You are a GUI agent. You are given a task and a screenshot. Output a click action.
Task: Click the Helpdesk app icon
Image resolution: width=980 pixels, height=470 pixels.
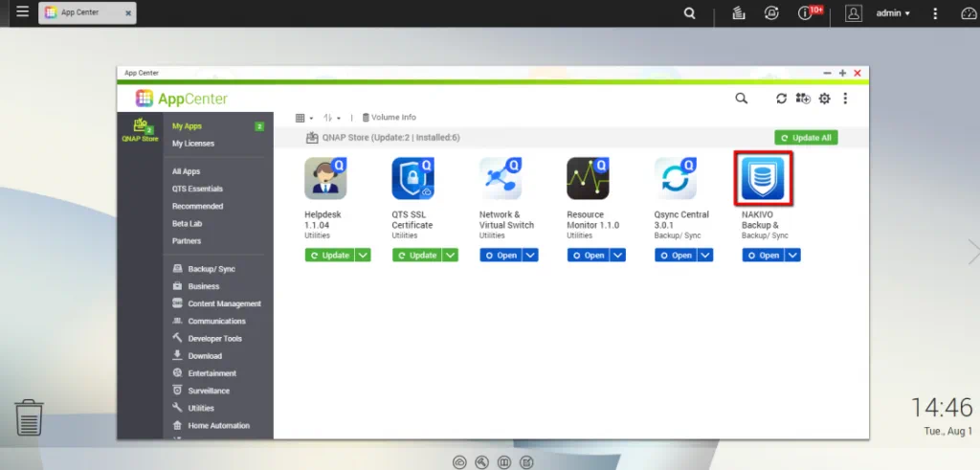325,178
